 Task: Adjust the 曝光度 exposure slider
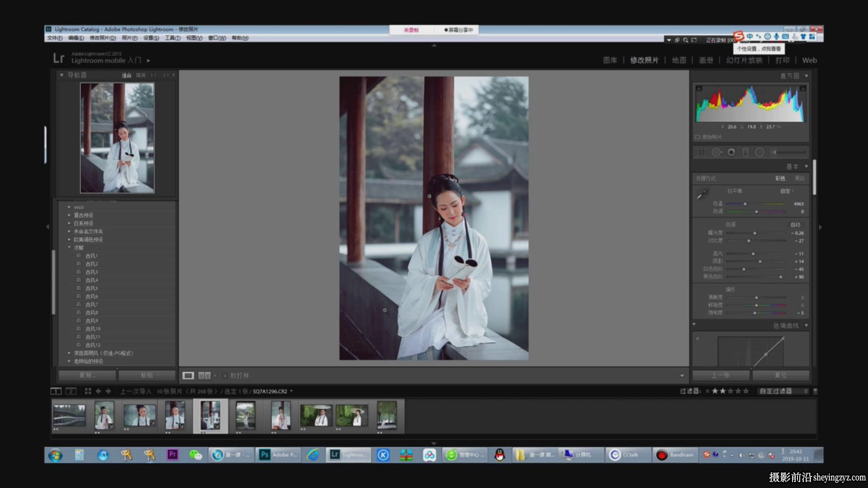pyautogui.click(x=756, y=233)
